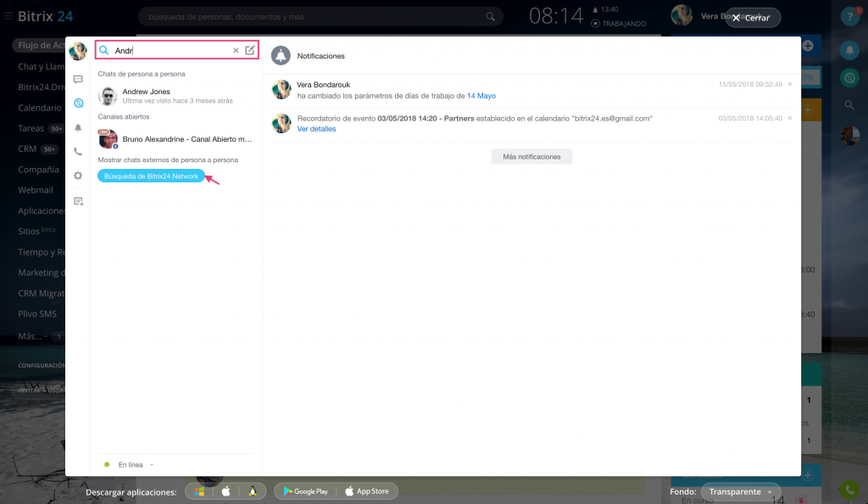868x504 pixels.
Task: Click the right panel bell icon
Action: click(849, 50)
